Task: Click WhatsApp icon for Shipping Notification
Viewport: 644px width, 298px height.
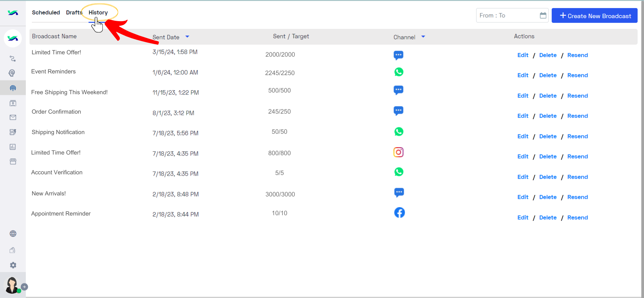Action: point(399,131)
